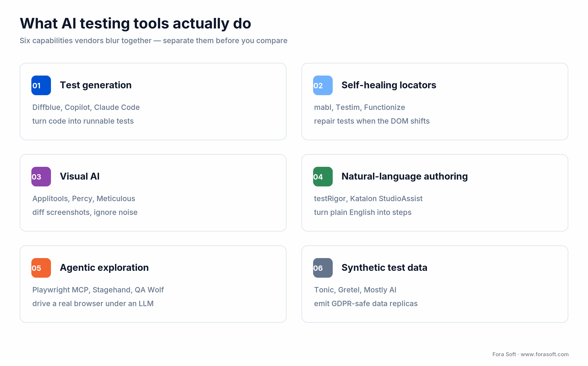
Task: Click 'turn plain English into steps' line
Action: [363, 212]
